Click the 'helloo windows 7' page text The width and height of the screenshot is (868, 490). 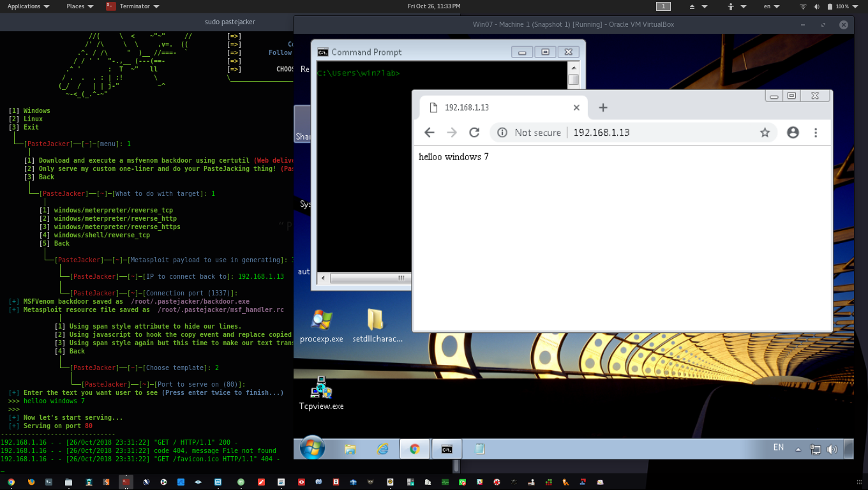(454, 157)
